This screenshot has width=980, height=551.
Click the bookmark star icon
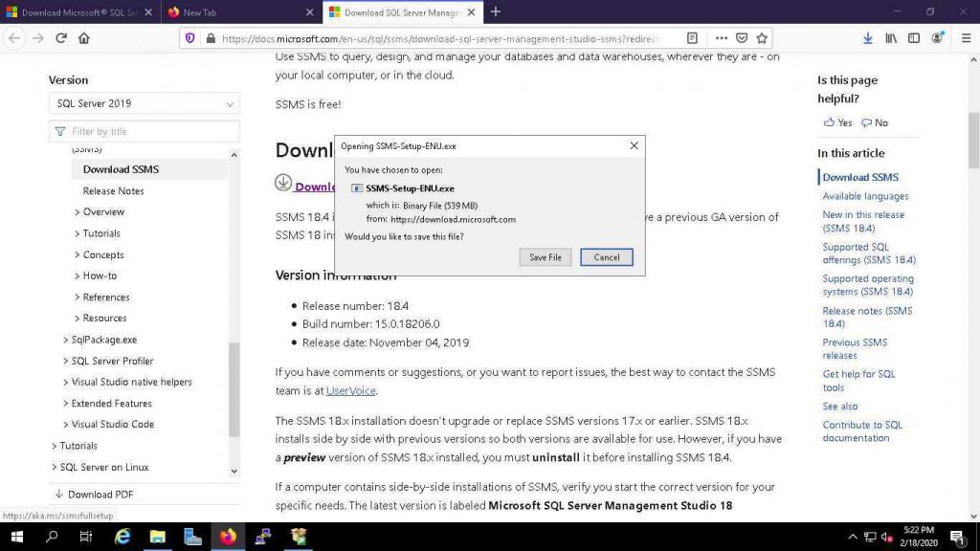coord(761,38)
